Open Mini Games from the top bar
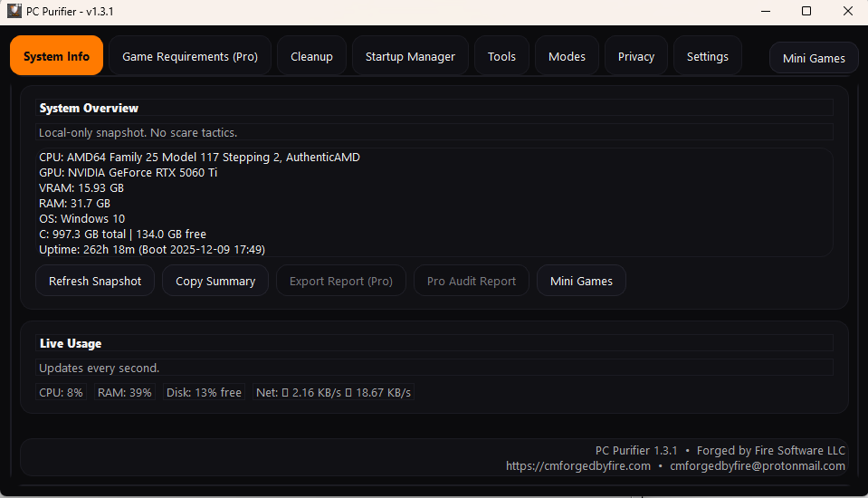The image size is (868, 498). pos(814,58)
